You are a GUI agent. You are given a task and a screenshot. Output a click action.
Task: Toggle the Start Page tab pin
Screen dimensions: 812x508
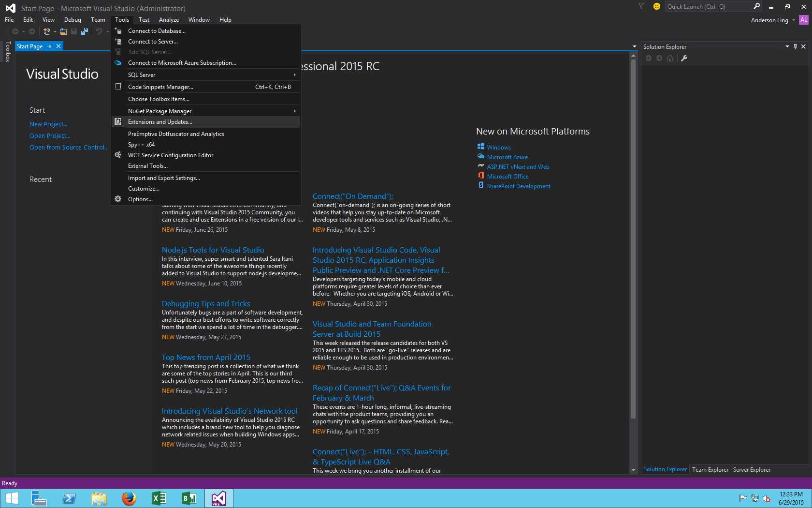[50, 46]
